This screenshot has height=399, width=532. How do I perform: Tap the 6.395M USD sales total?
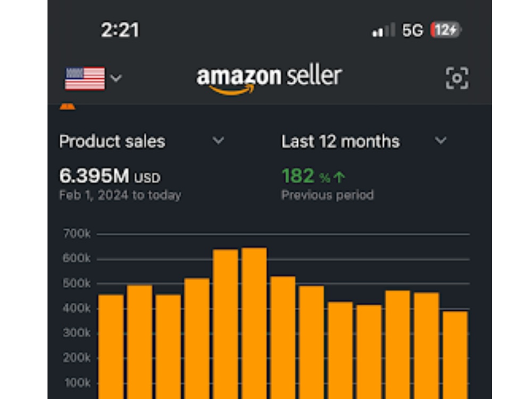[110, 176]
